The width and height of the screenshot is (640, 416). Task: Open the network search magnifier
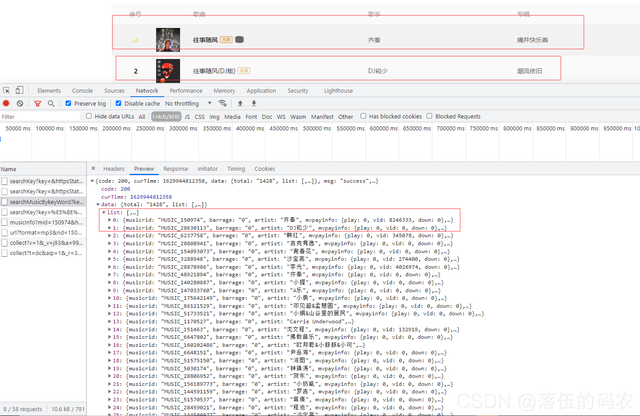coord(52,103)
